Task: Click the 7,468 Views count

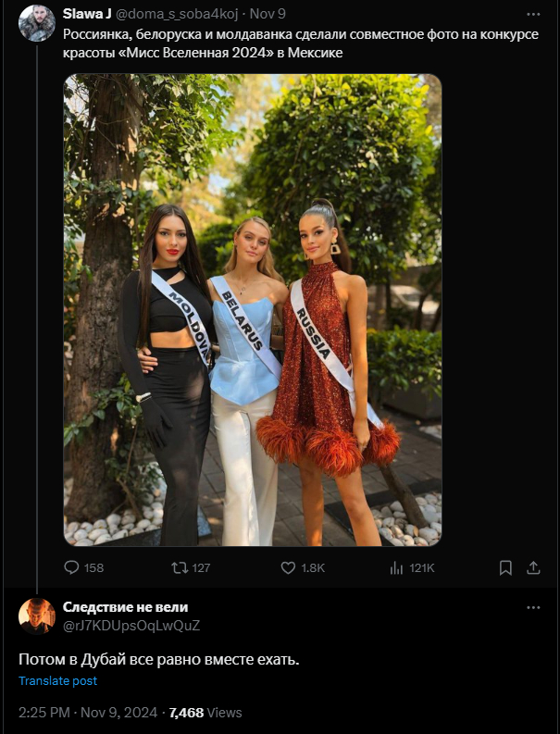Action: coord(205,713)
